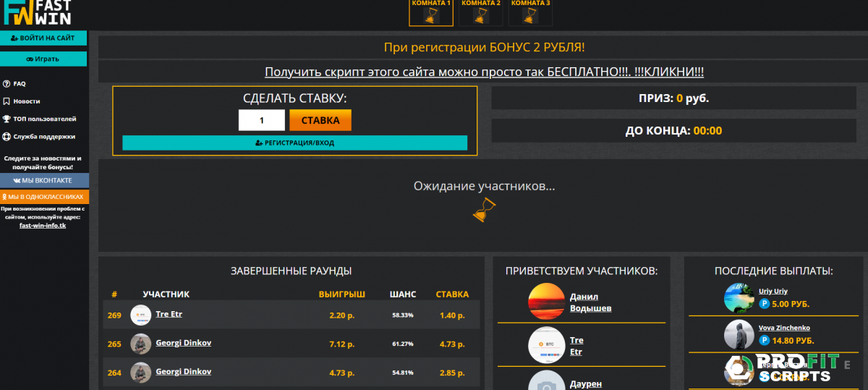Click the free script offer link
Image resolution: width=868 pixels, height=390 pixels.
tap(484, 72)
